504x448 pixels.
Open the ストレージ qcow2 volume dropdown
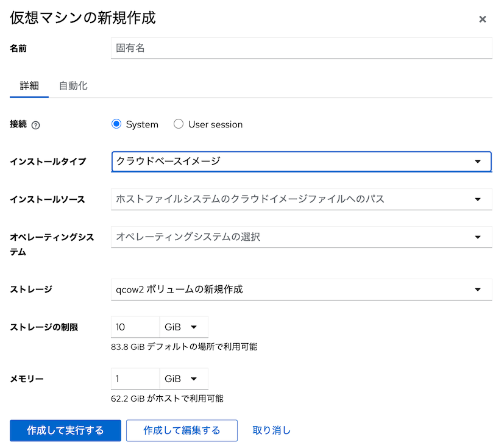301,290
